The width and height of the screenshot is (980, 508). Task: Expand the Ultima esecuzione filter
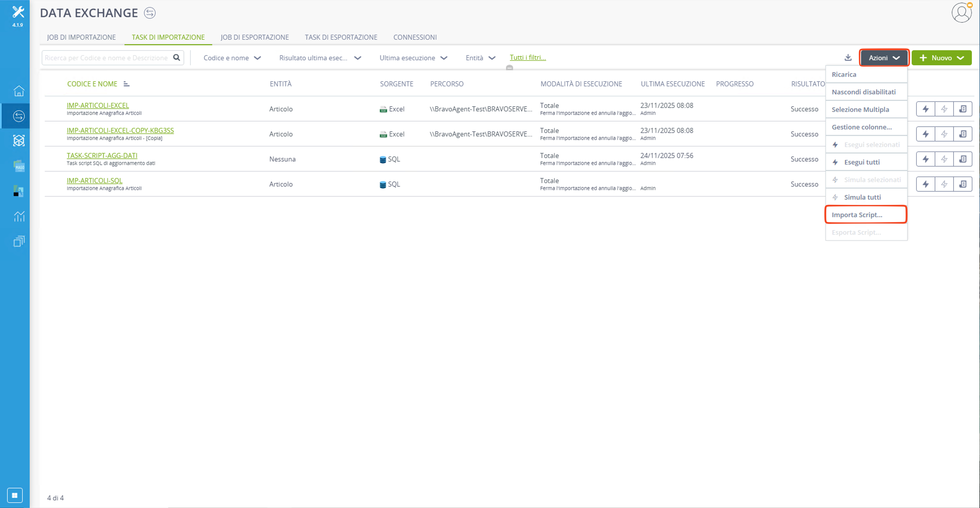[x=414, y=58]
